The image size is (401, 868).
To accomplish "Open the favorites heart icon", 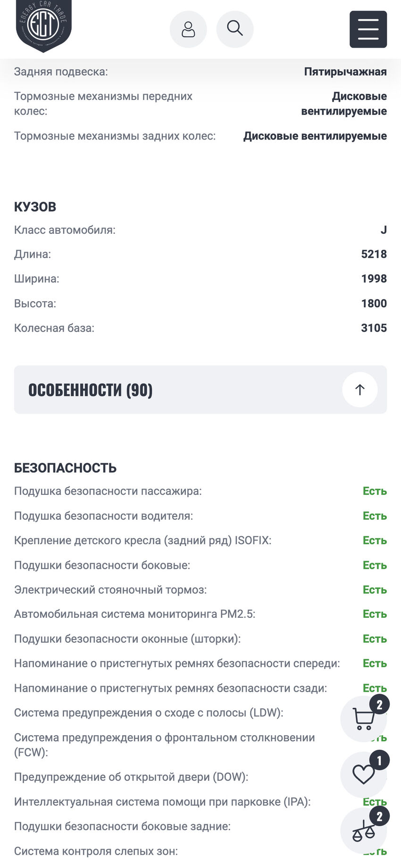I will pyautogui.click(x=363, y=774).
